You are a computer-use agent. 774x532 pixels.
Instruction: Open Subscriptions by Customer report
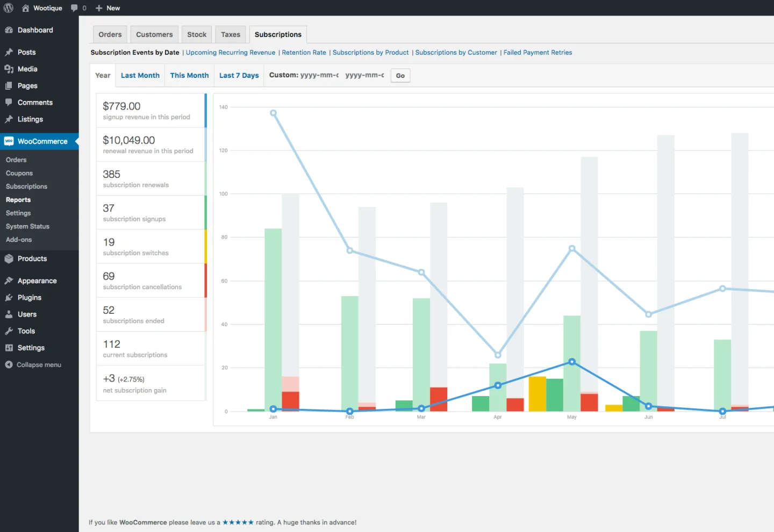click(456, 52)
